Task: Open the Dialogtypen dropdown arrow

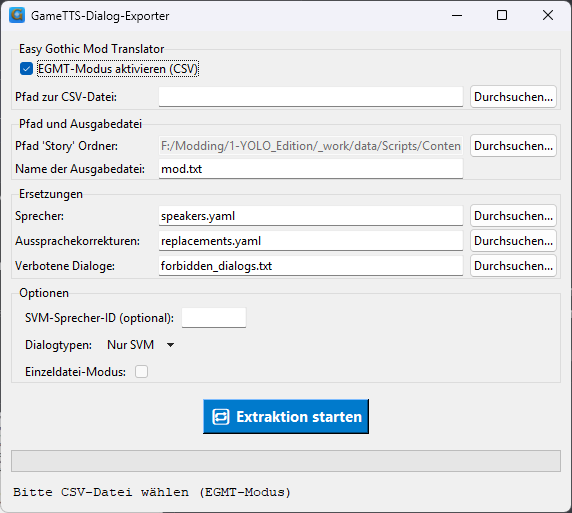Action: point(170,345)
